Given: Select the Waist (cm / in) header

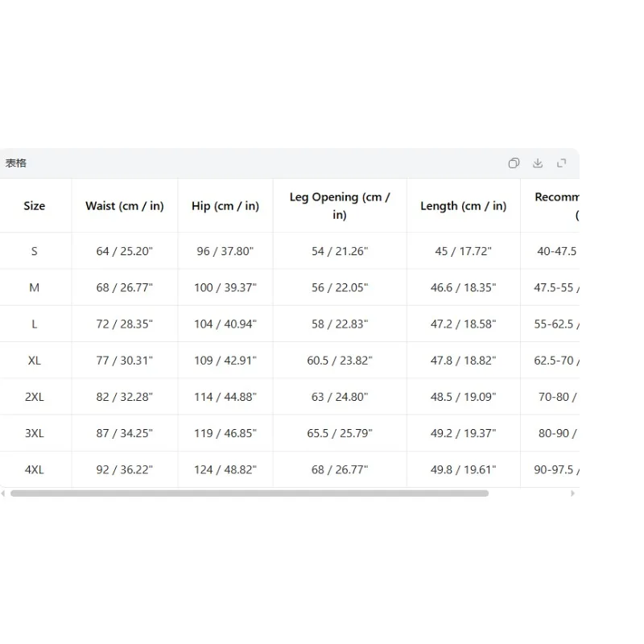Looking at the screenshot, I should 125,206.
